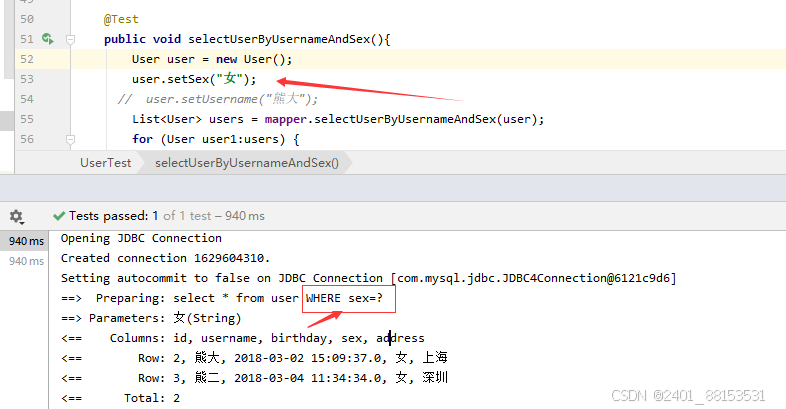Click the Tests passed status text
The height and width of the screenshot is (409, 786).
tap(166, 216)
